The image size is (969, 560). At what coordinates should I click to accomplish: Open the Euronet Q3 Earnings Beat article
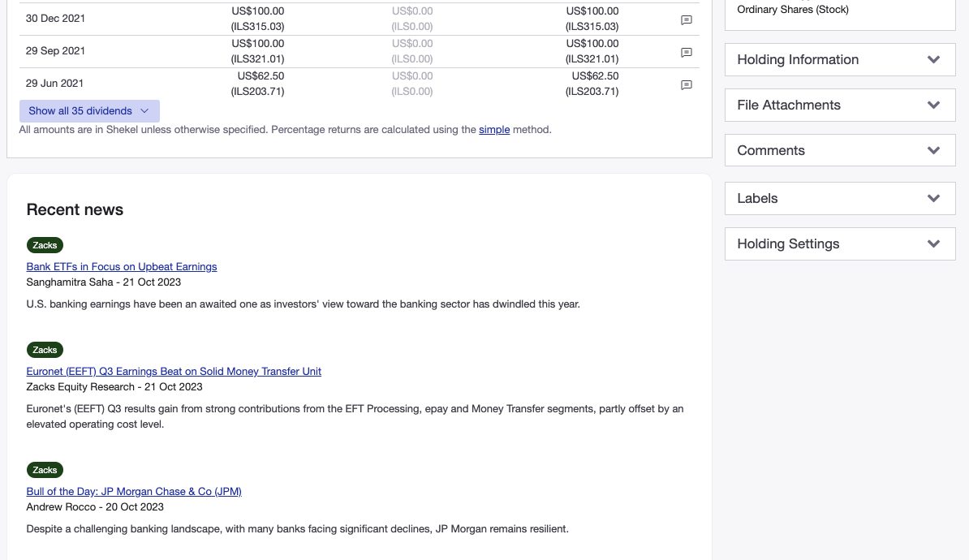pyautogui.click(x=173, y=371)
